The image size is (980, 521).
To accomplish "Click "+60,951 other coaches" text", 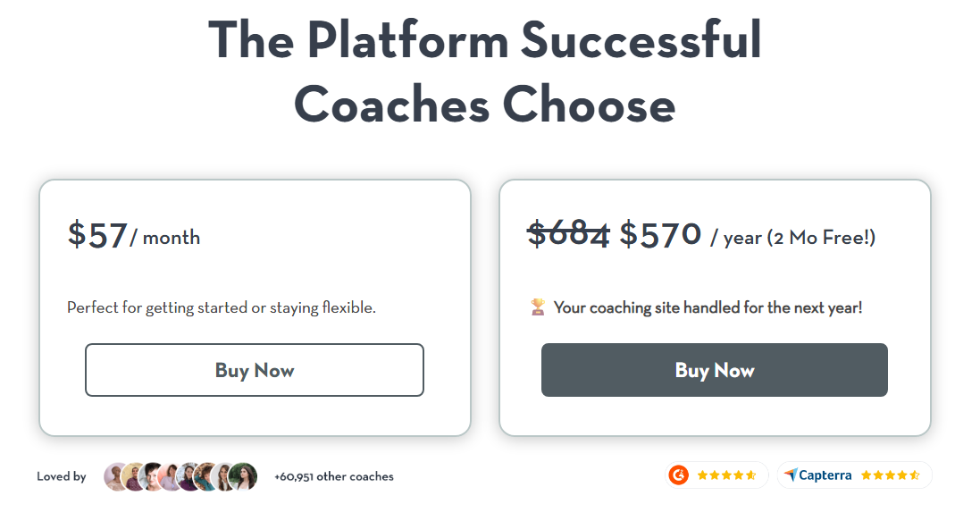I will pos(334,476).
